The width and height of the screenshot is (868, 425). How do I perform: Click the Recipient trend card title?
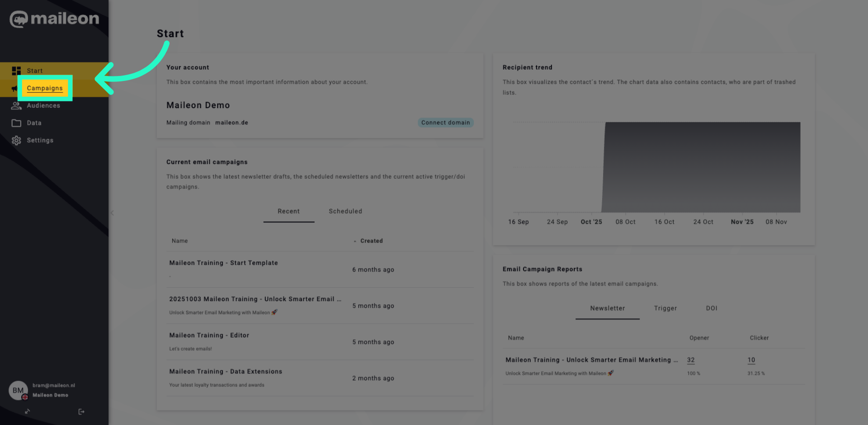coord(528,67)
